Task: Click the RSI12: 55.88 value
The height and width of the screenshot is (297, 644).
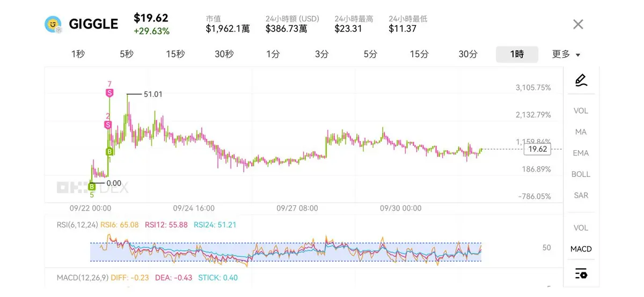Action: coord(166,225)
